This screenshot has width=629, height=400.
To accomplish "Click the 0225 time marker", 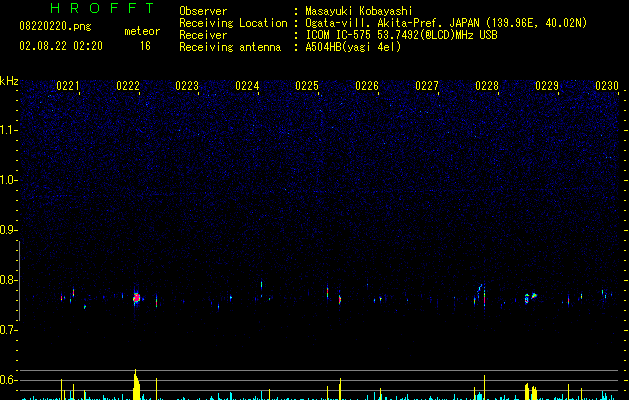I will (307, 86).
